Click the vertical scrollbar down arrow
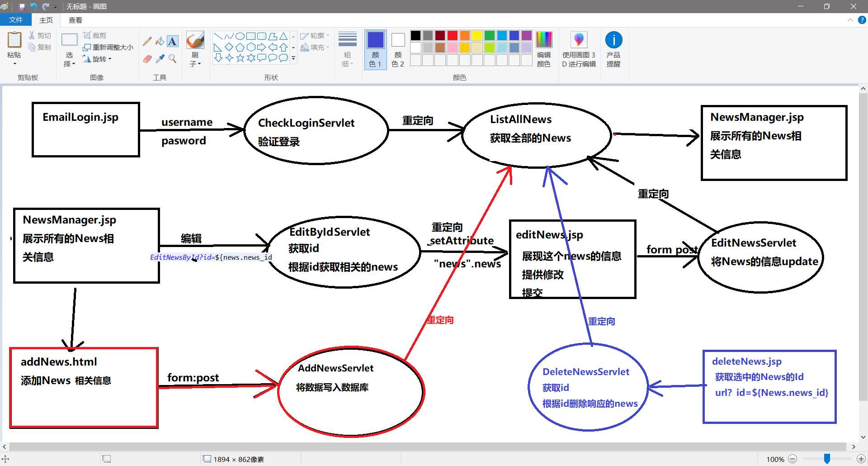This screenshot has width=868, height=466. coord(863,437)
